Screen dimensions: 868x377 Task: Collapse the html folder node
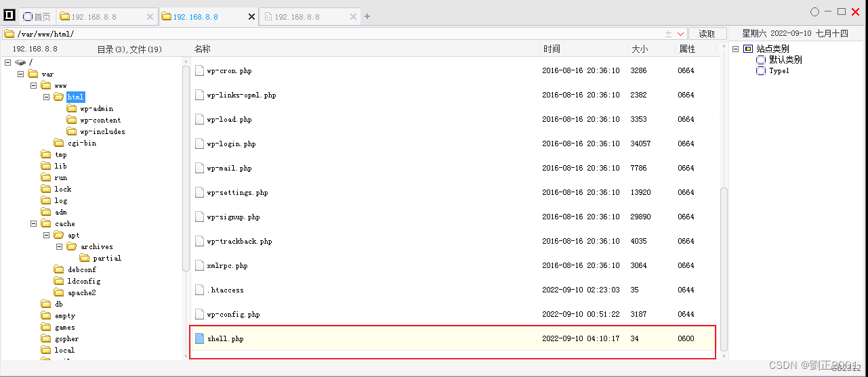click(x=47, y=97)
